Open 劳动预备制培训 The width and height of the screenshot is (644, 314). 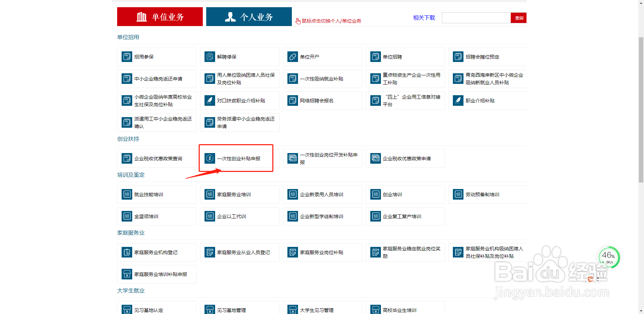(487, 194)
